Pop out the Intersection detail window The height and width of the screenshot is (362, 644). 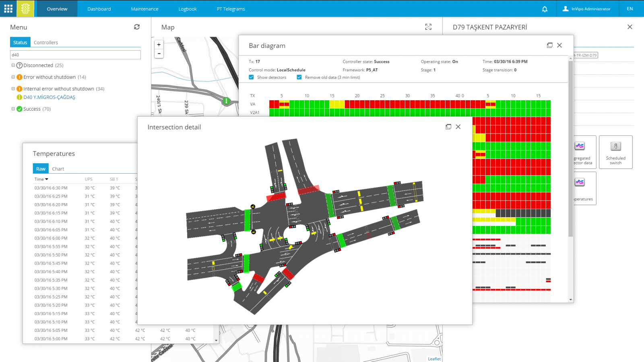tap(448, 126)
